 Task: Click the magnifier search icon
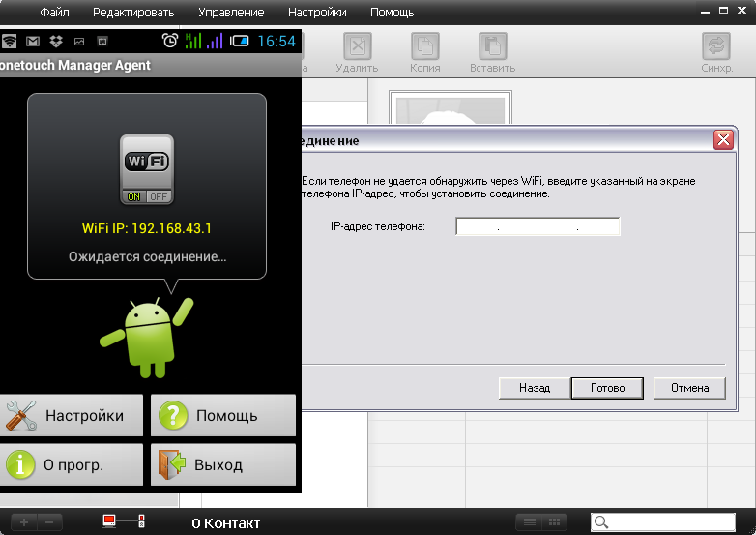(x=600, y=522)
